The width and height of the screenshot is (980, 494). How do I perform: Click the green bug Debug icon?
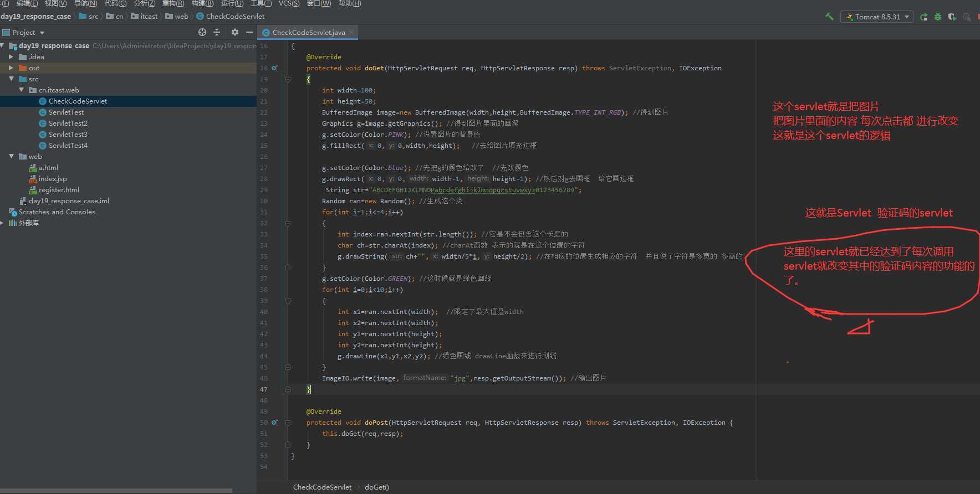click(938, 17)
